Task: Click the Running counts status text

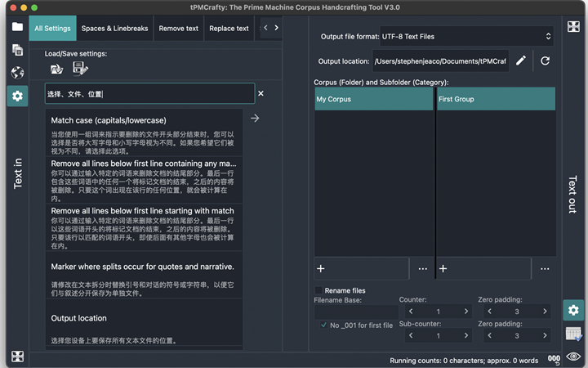Action: coord(464,361)
